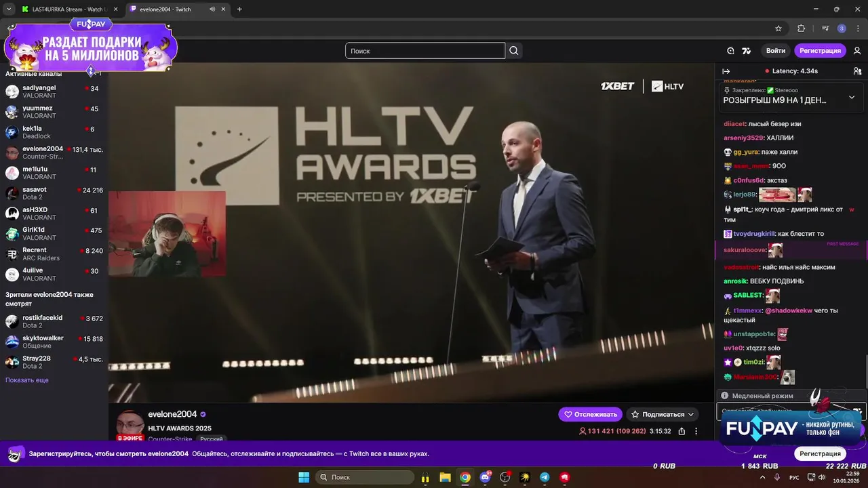Viewport: 868px width, 488px height.
Task: Click the webcam overlay of streamer
Action: (167, 234)
